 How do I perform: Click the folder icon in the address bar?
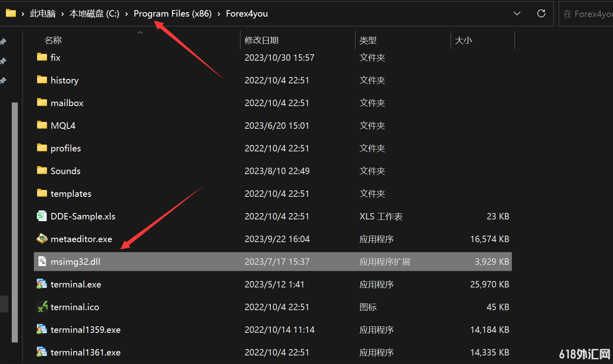[11, 13]
